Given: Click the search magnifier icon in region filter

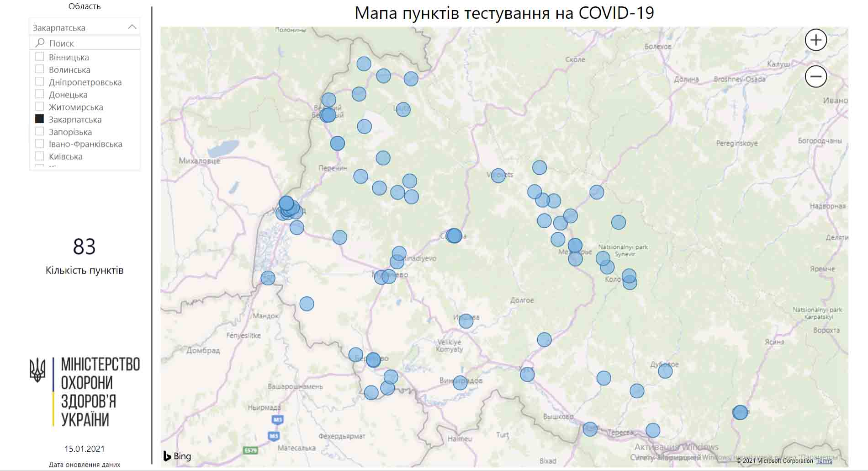Looking at the screenshot, I should tap(40, 43).
